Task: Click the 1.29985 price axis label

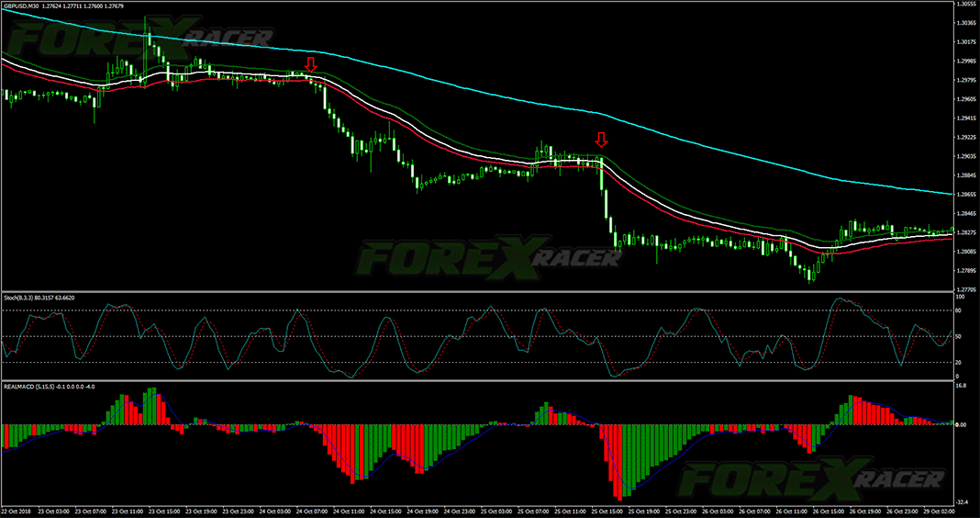Action: [966, 61]
